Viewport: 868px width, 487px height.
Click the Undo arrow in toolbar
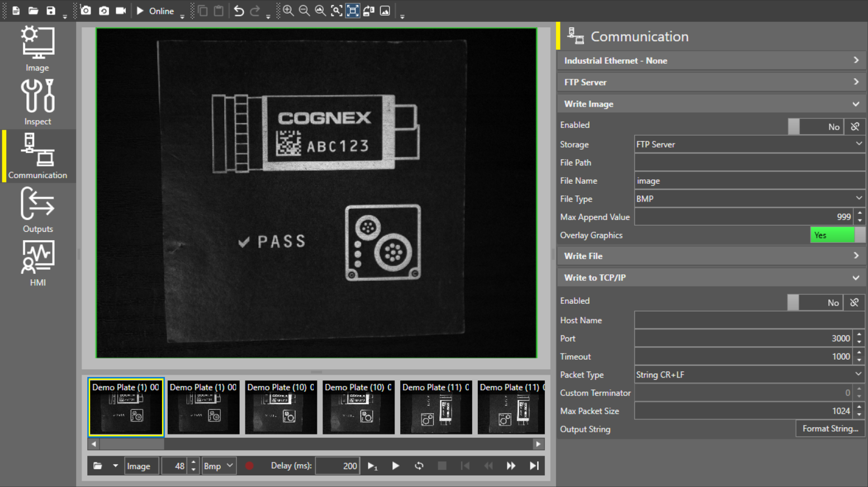pyautogui.click(x=239, y=11)
